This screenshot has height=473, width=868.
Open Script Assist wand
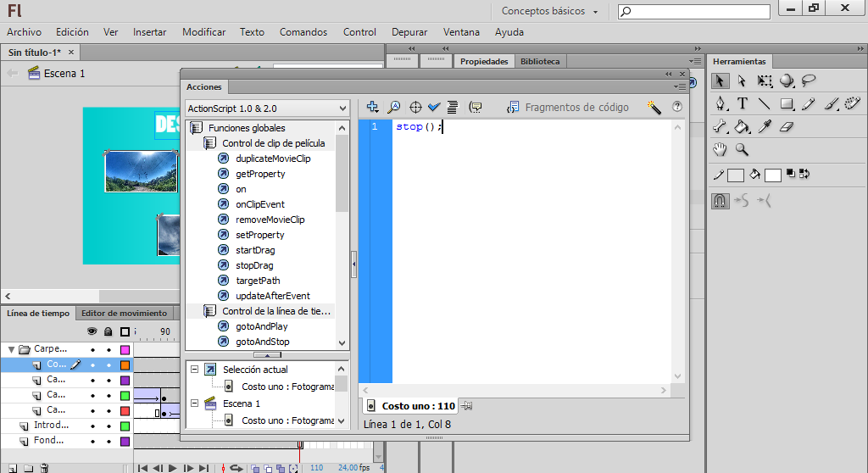[654, 107]
